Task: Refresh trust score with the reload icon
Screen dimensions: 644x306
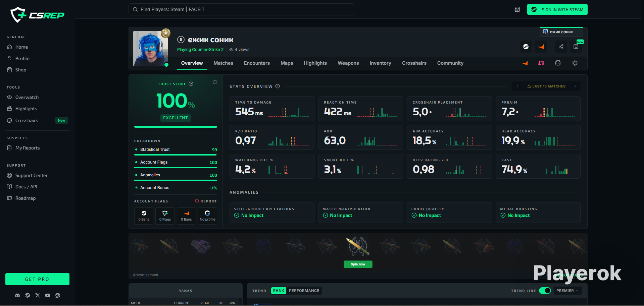Action: coord(215,82)
